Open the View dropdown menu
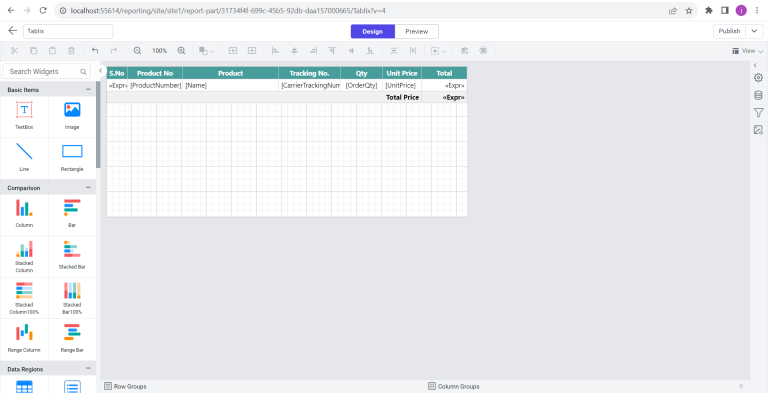The height and width of the screenshot is (393, 768). pyautogui.click(x=747, y=50)
